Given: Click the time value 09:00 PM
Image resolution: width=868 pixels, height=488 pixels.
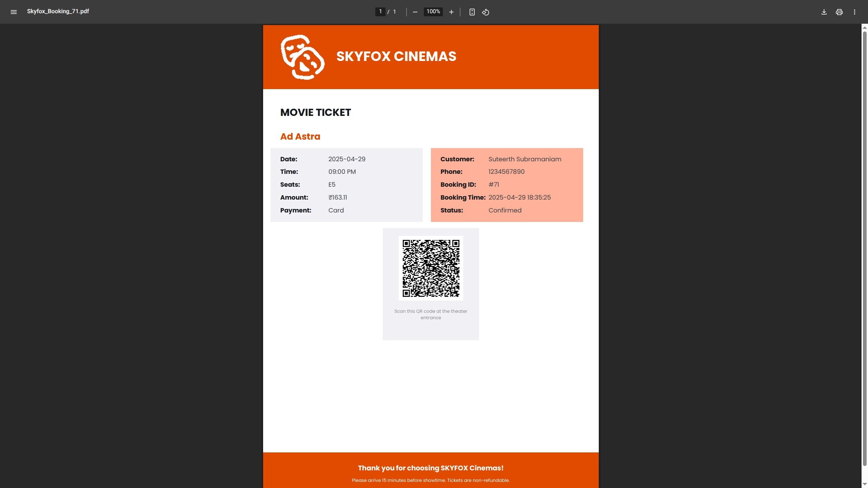Looking at the screenshot, I should (x=342, y=172).
